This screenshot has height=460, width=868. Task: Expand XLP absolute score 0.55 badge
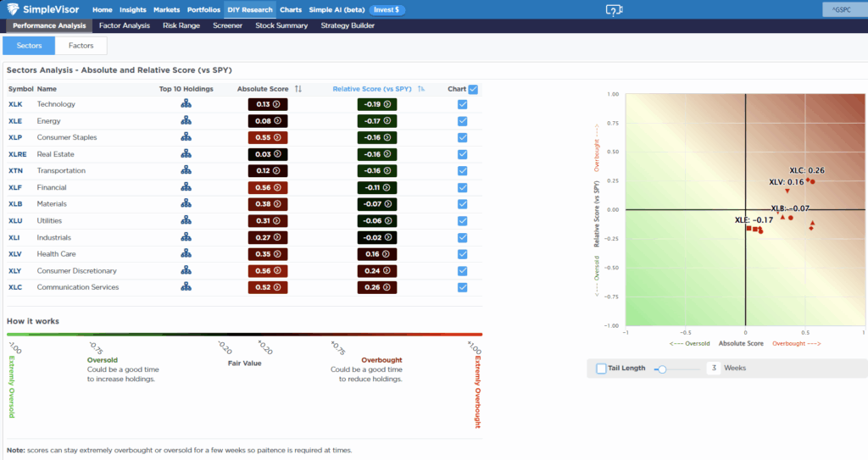coord(268,137)
